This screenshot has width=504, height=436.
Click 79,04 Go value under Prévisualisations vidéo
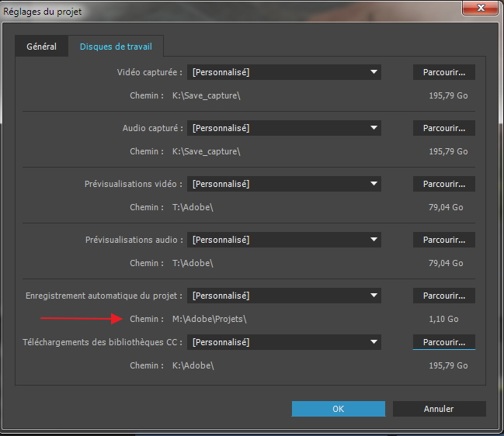click(446, 207)
